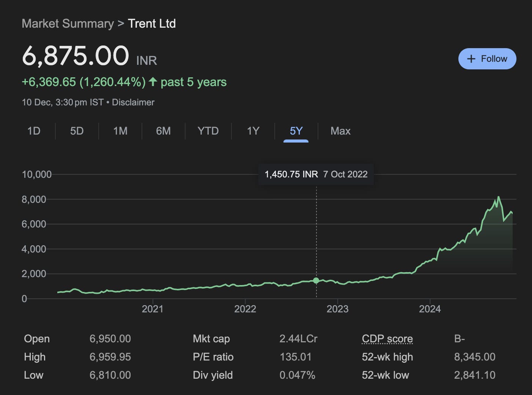The width and height of the screenshot is (532, 395).
Task: Click the 52-wk high label
Action: pyautogui.click(x=387, y=357)
